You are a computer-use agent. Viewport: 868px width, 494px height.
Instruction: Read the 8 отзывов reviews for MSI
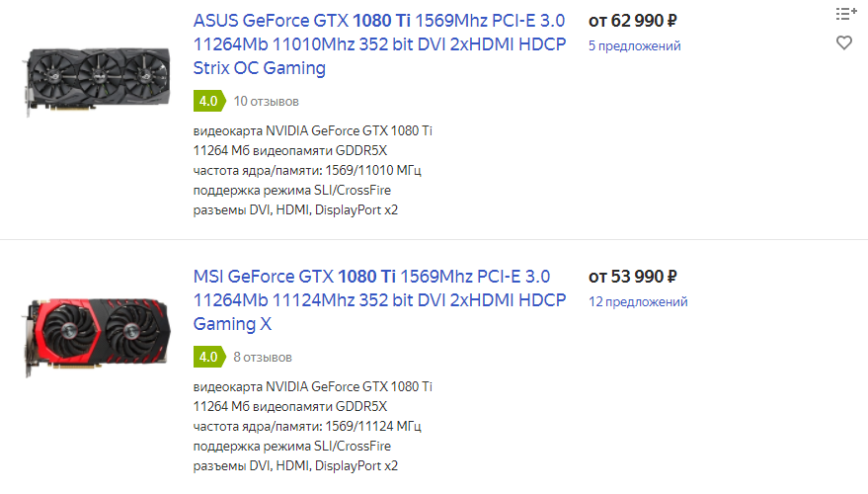point(263,358)
